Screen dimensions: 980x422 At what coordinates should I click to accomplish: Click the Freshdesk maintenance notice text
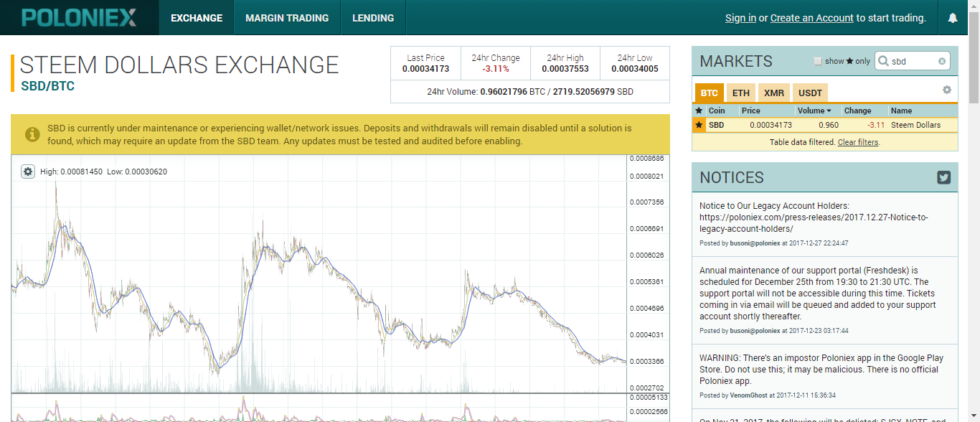tap(818, 294)
